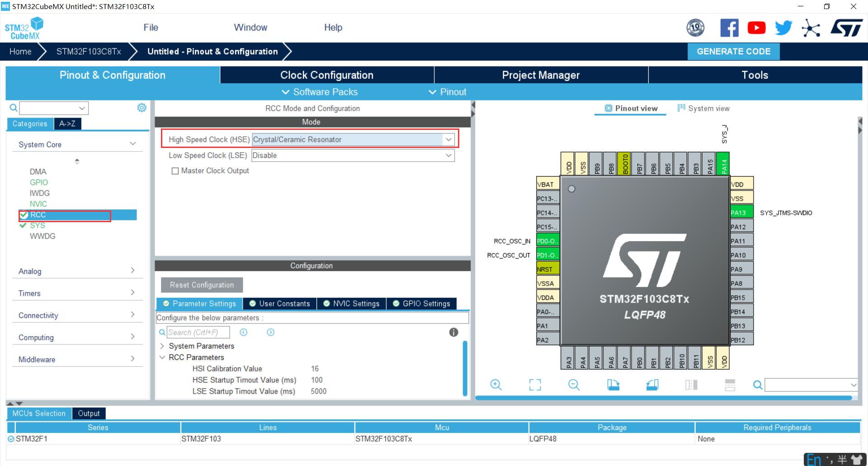Viewport: 868px width, 466px height.
Task: Click the ST logo icon
Action: 847,28
